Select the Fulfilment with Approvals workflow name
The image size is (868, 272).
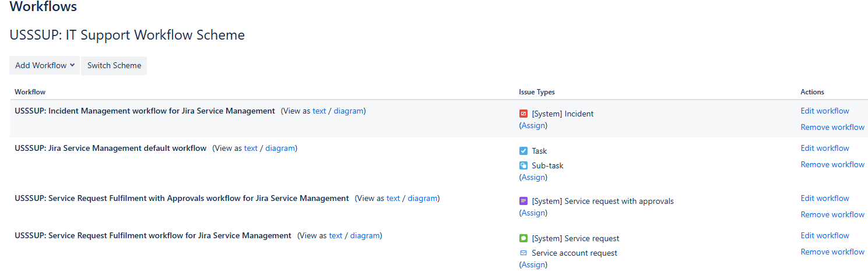click(182, 198)
